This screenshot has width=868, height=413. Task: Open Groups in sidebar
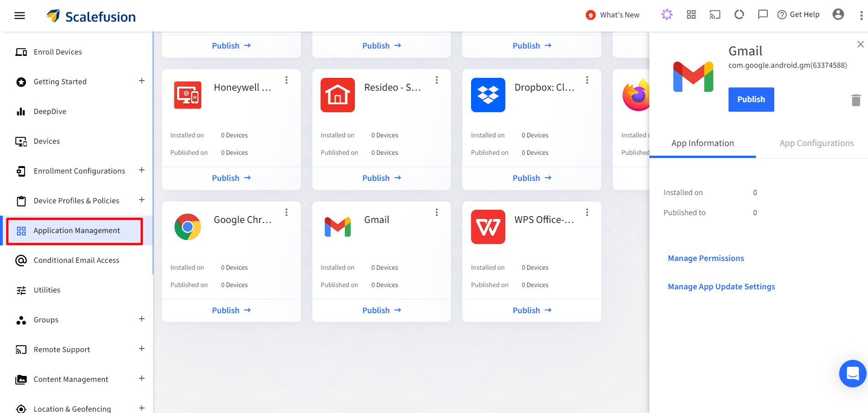point(46,320)
